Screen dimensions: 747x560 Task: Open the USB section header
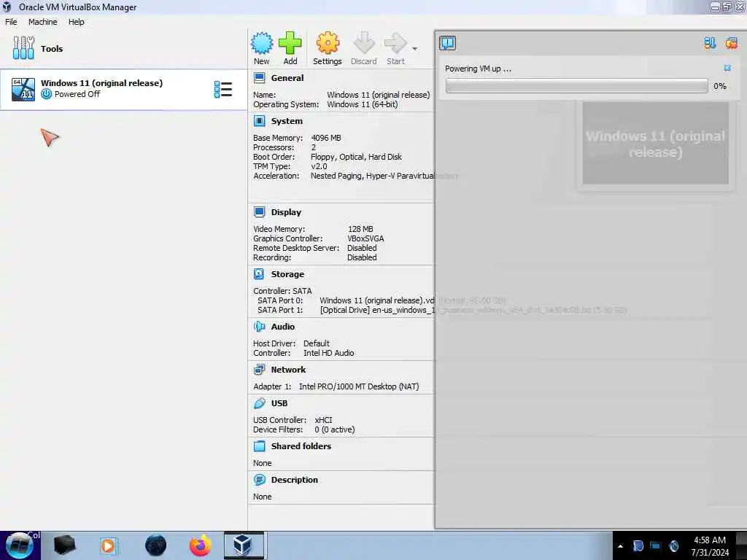click(279, 403)
